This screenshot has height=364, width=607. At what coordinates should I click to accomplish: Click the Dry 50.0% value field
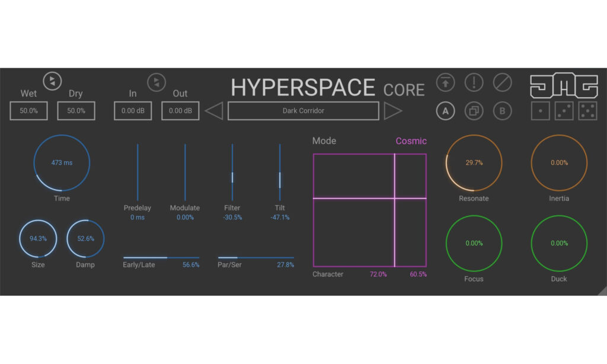pyautogui.click(x=76, y=111)
